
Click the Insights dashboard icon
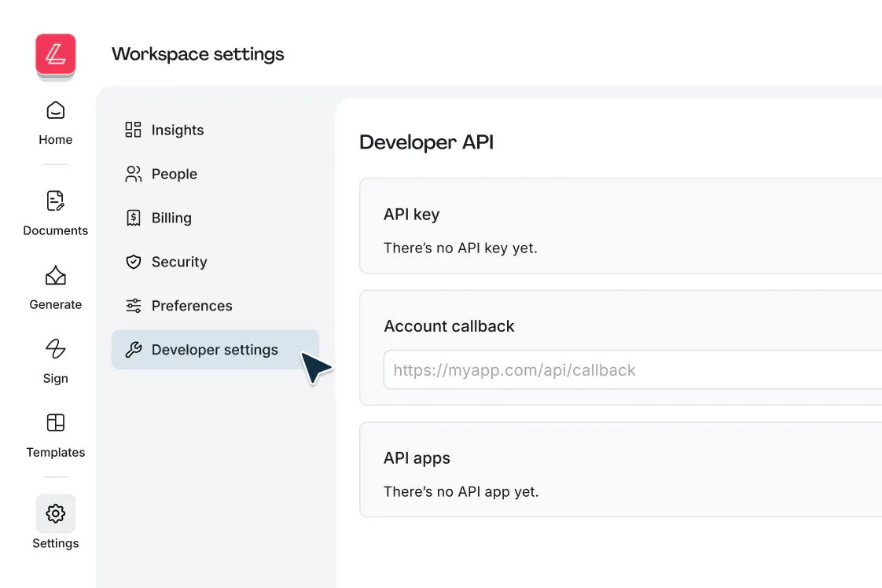pos(134,130)
